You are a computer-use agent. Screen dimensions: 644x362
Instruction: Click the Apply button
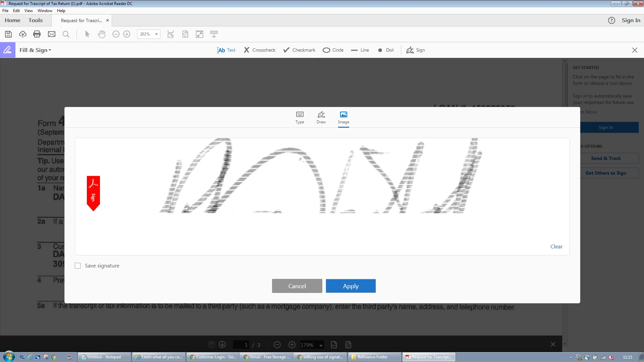coord(351,286)
